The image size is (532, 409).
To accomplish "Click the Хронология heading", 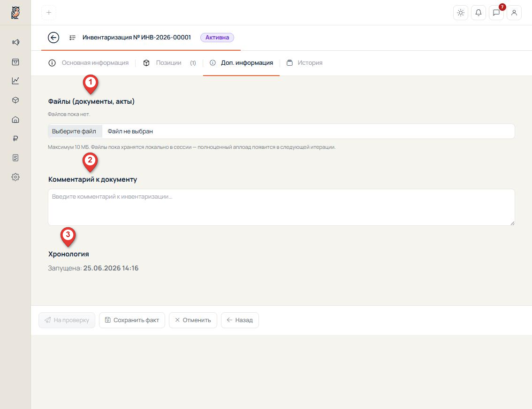I will coord(68,254).
